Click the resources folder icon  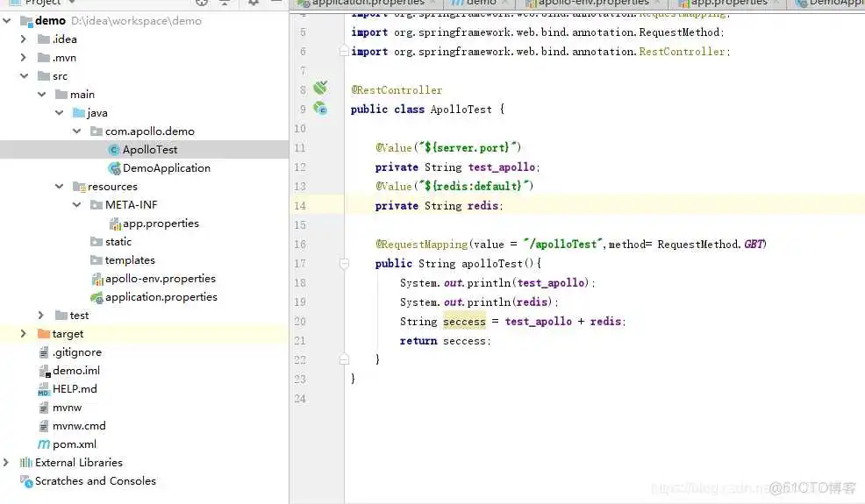[x=79, y=187]
